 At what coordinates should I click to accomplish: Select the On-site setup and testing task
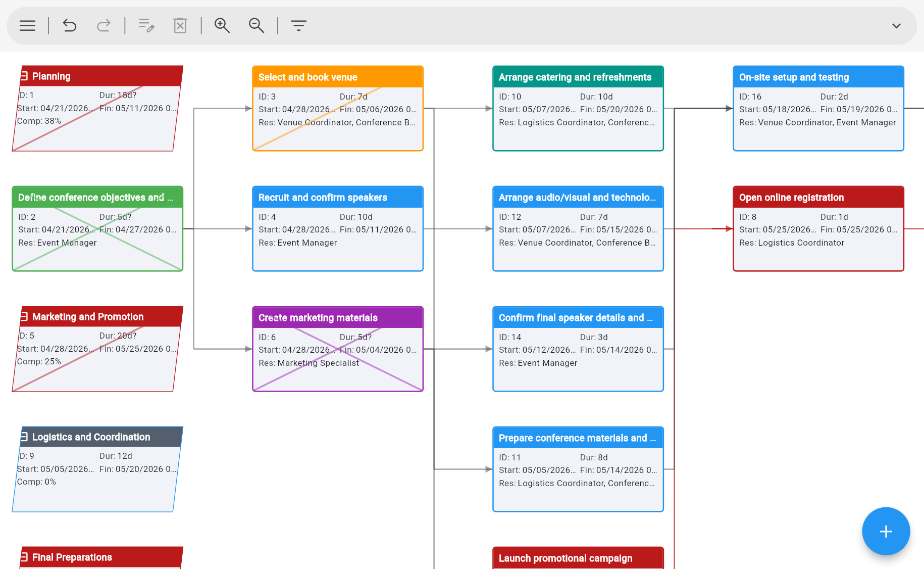click(818, 109)
